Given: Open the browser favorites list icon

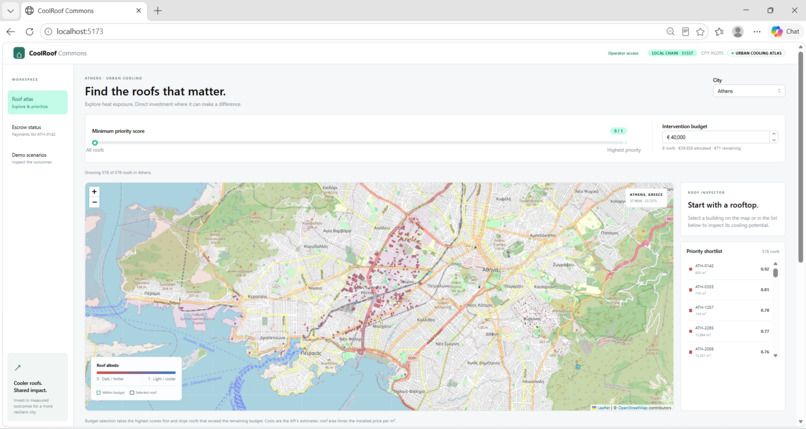Looking at the screenshot, I should (x=719, y=31).
